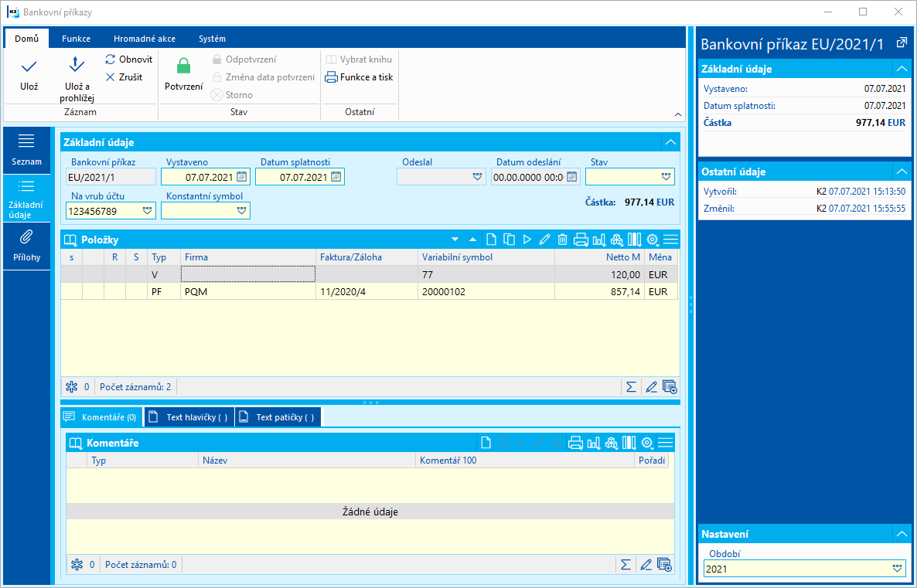
Task: Click the delete trash icon in Položky toolbar
Action: (563, 240)
